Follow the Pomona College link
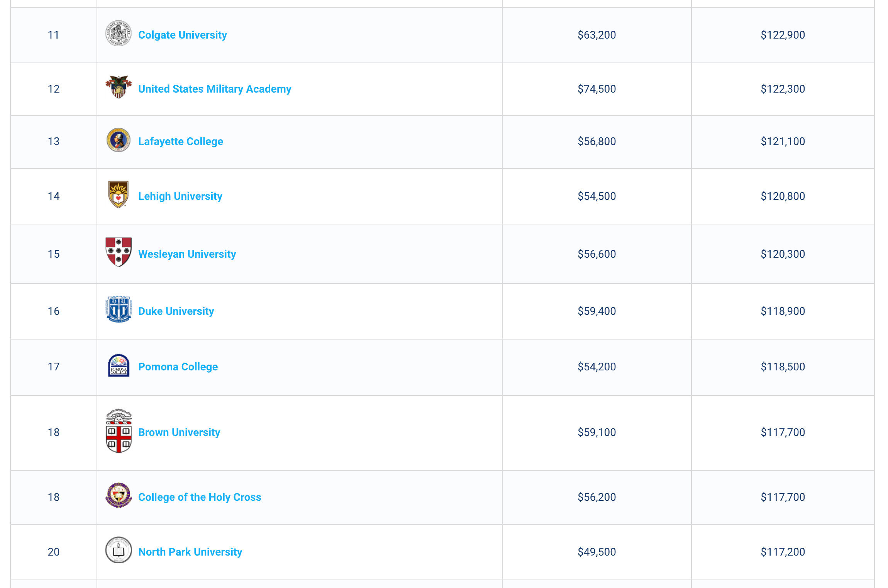 [x=178, y=367]
